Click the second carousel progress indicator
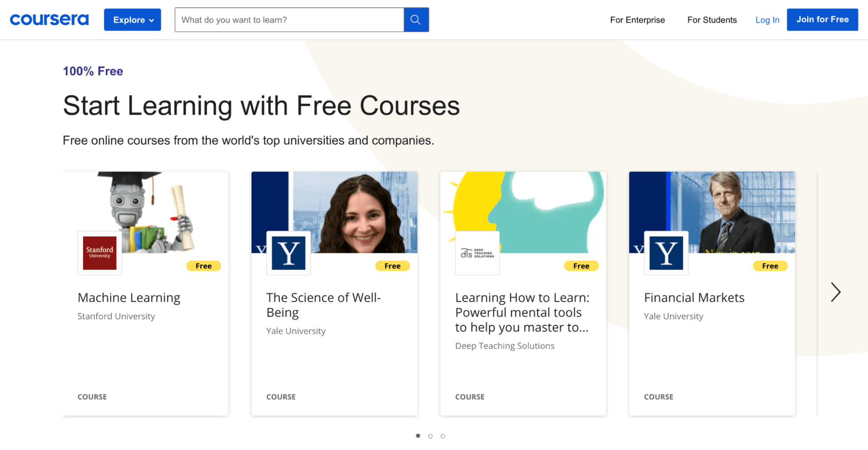 (x=430, y=435)
